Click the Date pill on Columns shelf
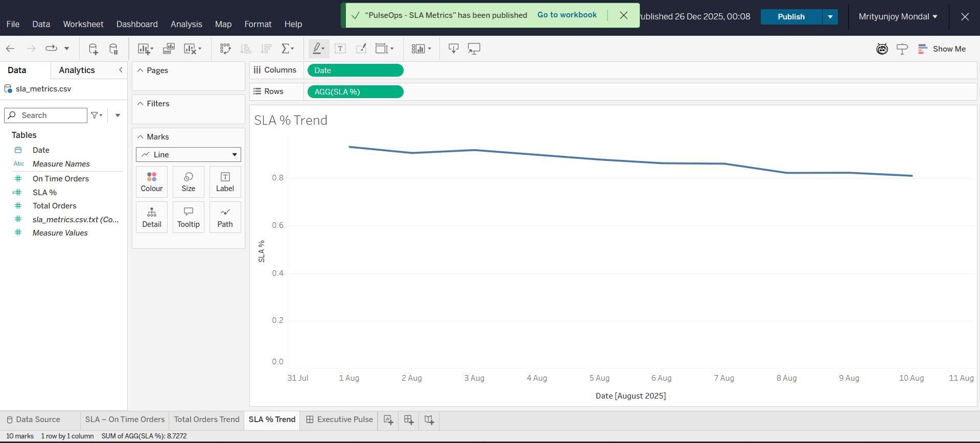Viewport: 980px width, 443px height. [356, 71]
